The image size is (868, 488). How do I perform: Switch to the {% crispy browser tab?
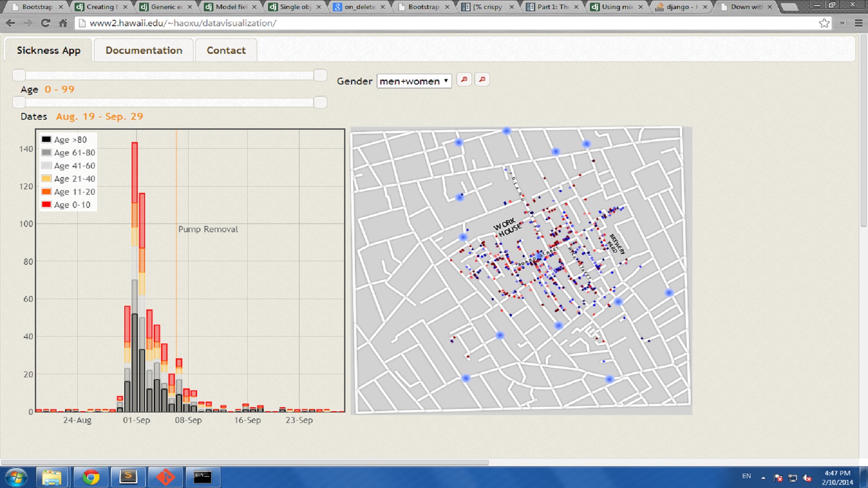tap(487, 7)
